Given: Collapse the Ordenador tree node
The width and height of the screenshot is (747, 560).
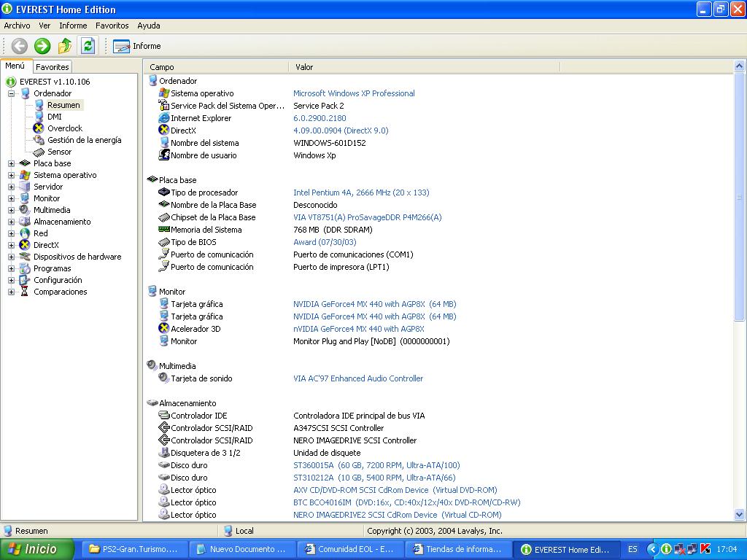Looking at the screenshot, I should coord(12,93).
